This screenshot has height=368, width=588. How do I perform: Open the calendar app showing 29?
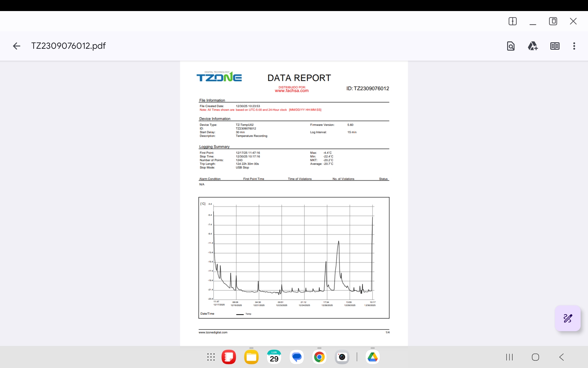274,357
